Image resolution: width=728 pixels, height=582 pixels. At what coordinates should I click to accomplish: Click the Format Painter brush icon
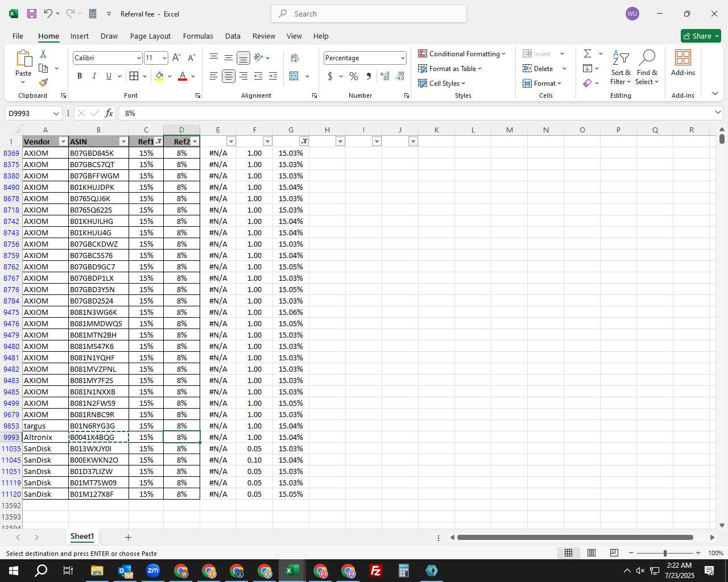43,82
